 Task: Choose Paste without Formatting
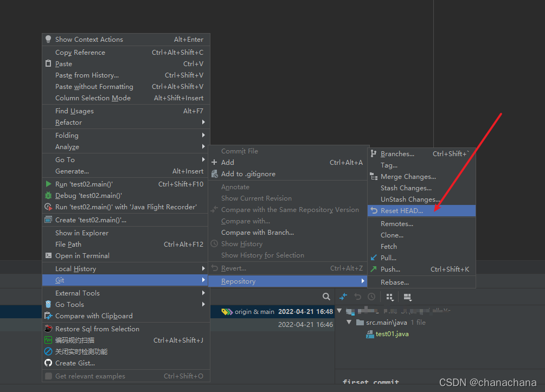[x=126, y=87]
